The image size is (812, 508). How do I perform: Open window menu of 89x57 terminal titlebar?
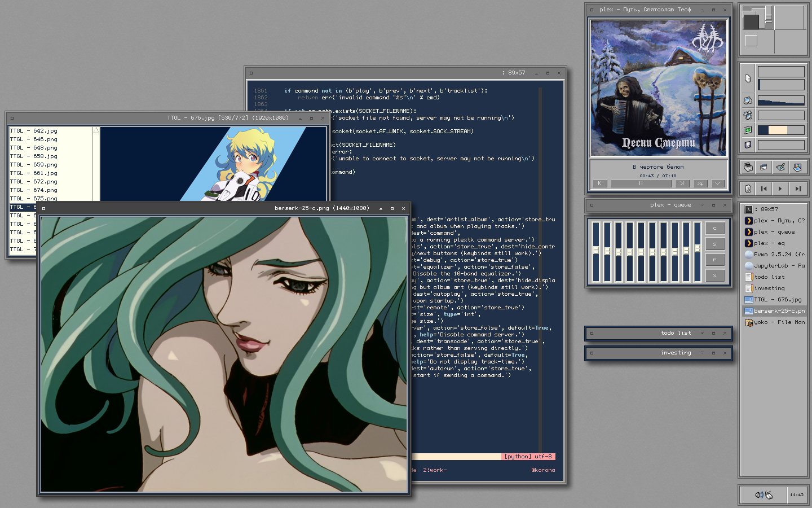[x=251, y=73]
